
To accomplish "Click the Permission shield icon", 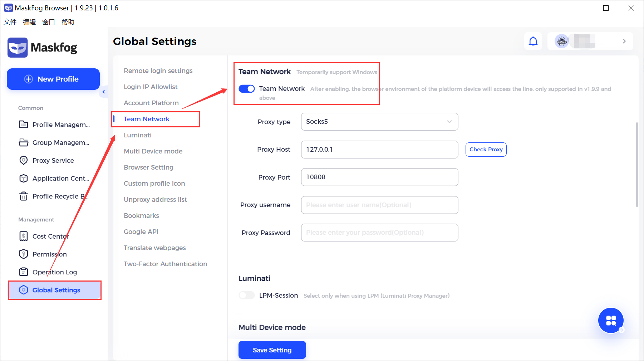I will (24, 254).
